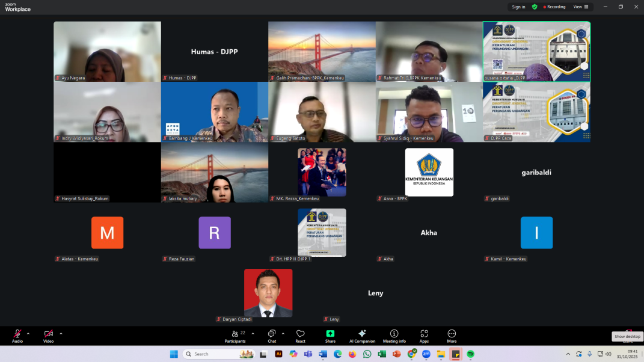The image size is (644, 362).
Task: Open the Apps panel
Action: click(424, 335)
